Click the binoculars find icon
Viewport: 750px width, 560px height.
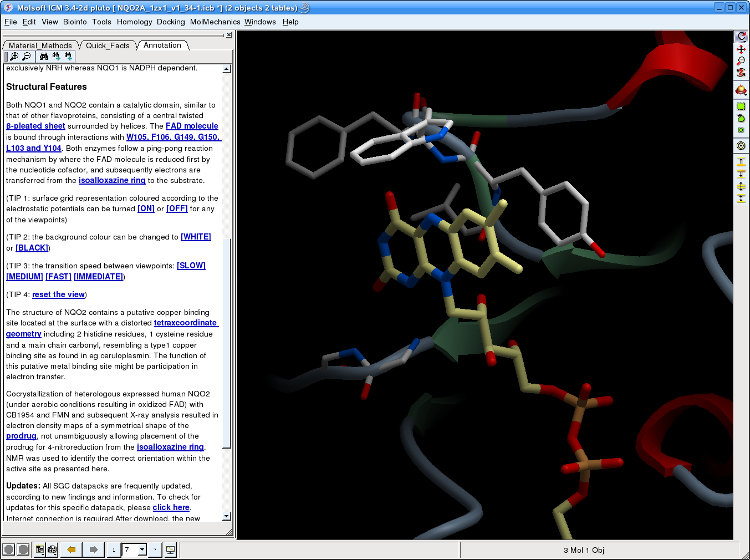[x=44, y=56]
